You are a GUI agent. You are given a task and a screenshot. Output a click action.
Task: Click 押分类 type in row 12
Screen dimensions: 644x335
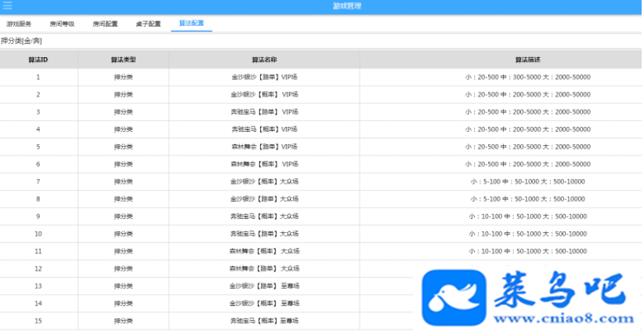tap(123, 268)
